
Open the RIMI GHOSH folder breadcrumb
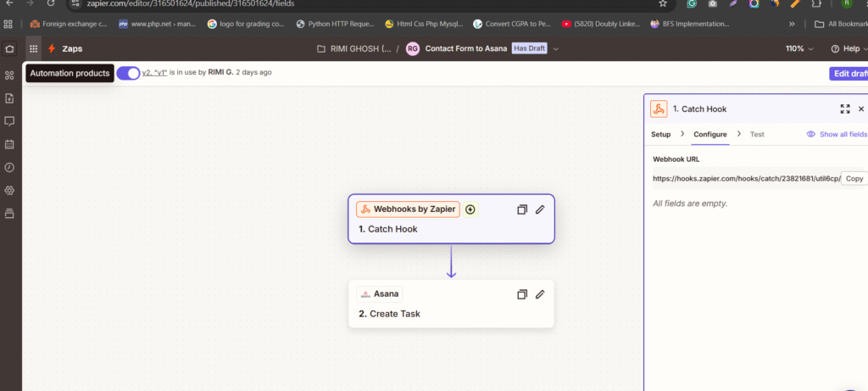pos(353,48)
